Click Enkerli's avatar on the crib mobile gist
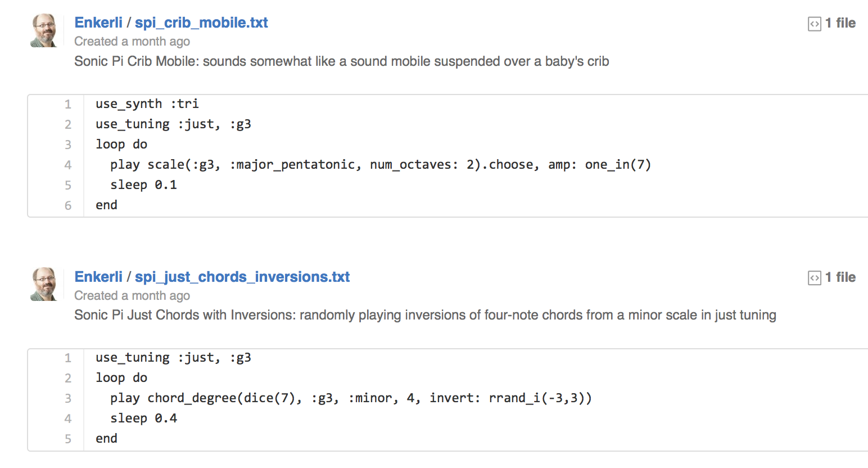This screenshot has width=868, height=468. (44, 31)
